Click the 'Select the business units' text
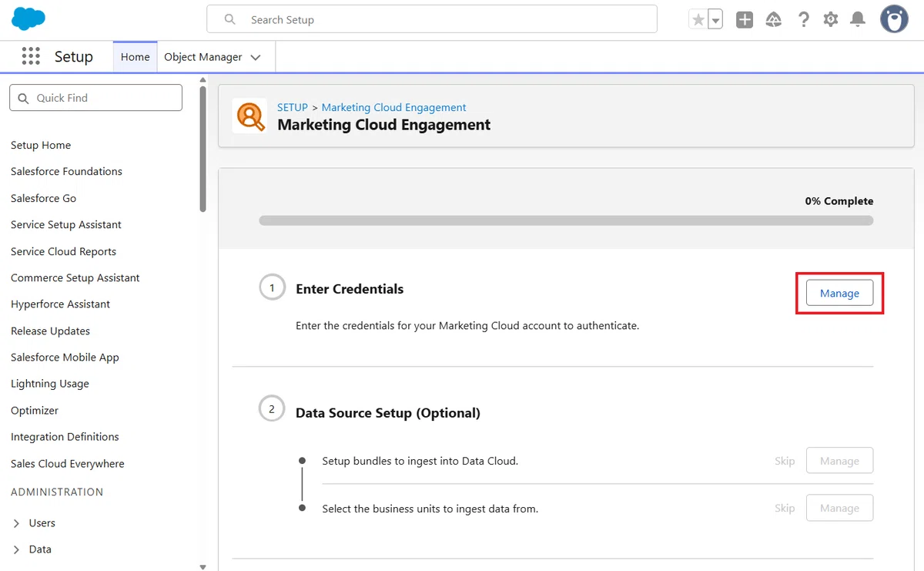The height and width of the screenshot is (571, 924). [430, 509]
